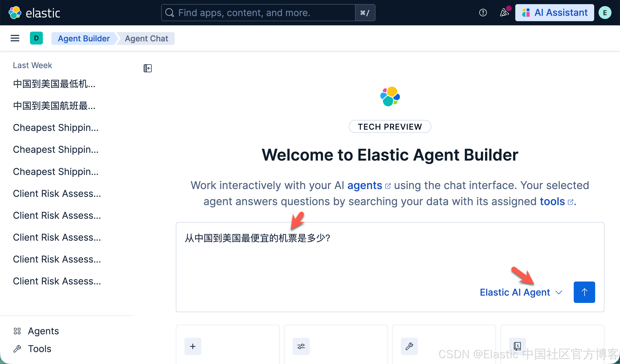
Task: Click the plus icon card below the chat
Action: tap(193, 346)
